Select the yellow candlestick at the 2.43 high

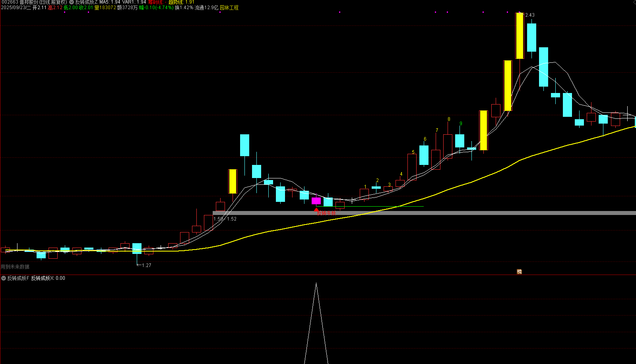coord(520,36)
